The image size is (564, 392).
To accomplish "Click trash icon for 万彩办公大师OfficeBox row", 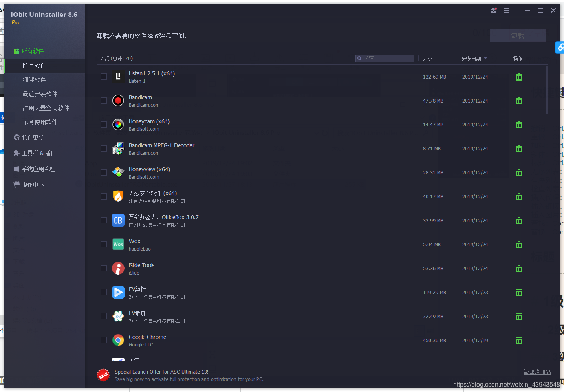I will coord(519,221).
